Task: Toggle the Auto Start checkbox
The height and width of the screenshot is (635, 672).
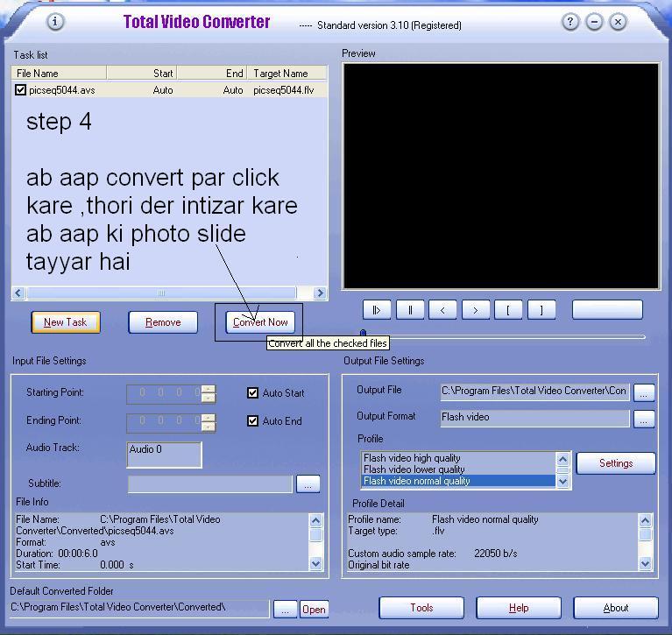Action: (253, 393)
